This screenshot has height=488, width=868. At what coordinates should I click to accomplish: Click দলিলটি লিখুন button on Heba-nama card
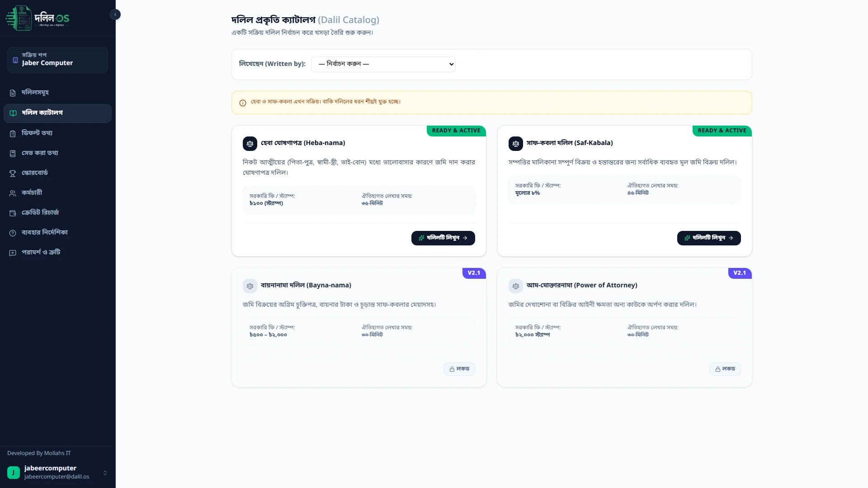[443, 238]
